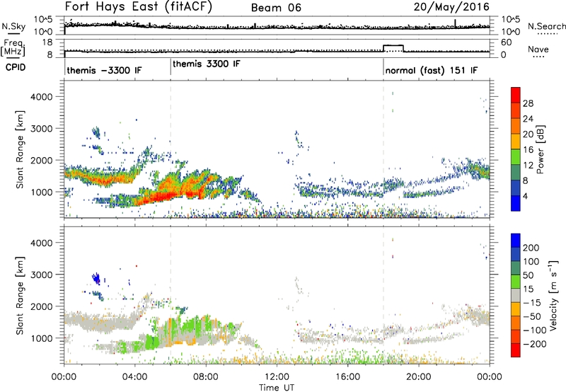This screenshot has width=566, height=392.
Task: Click the power panel 'Slant Range [km]' label
Action: tap(20, 149)
